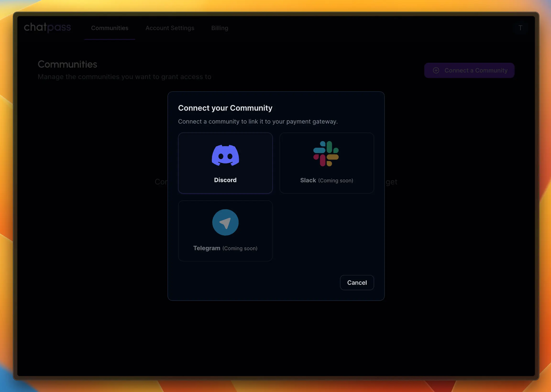The image size is (551, 392).
Task: Click the chatpass logo
Action: point(47,27)
